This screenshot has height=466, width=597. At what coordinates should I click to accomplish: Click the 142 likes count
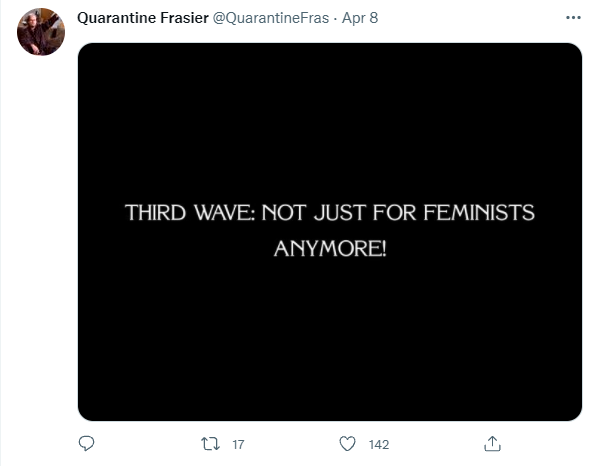click(x=379, y=445)
